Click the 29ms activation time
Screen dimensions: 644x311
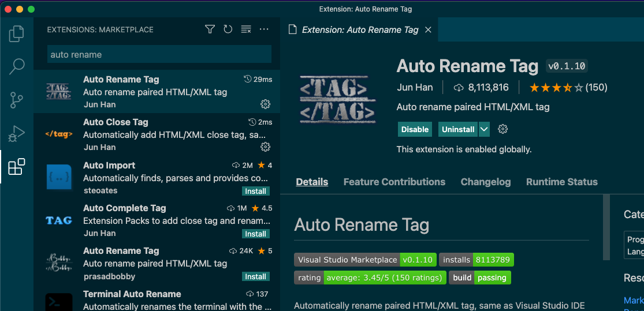pos(258,79)
